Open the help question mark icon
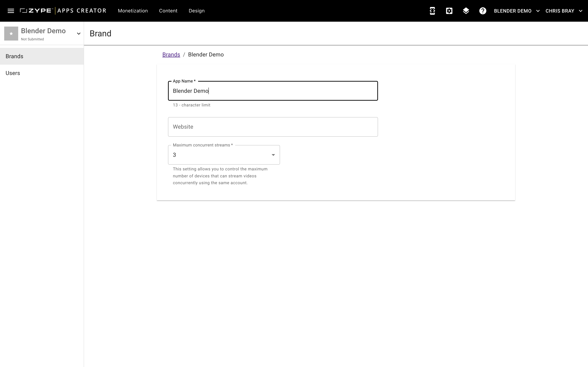The height and width of the screenshot is (367, 588). pos(482,11)
